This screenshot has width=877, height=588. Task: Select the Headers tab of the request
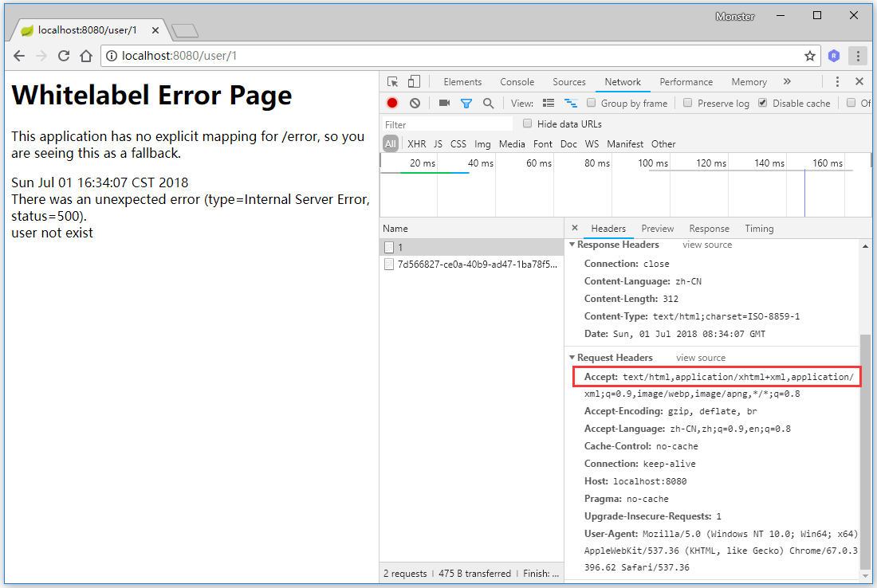[x=608, y=228]
